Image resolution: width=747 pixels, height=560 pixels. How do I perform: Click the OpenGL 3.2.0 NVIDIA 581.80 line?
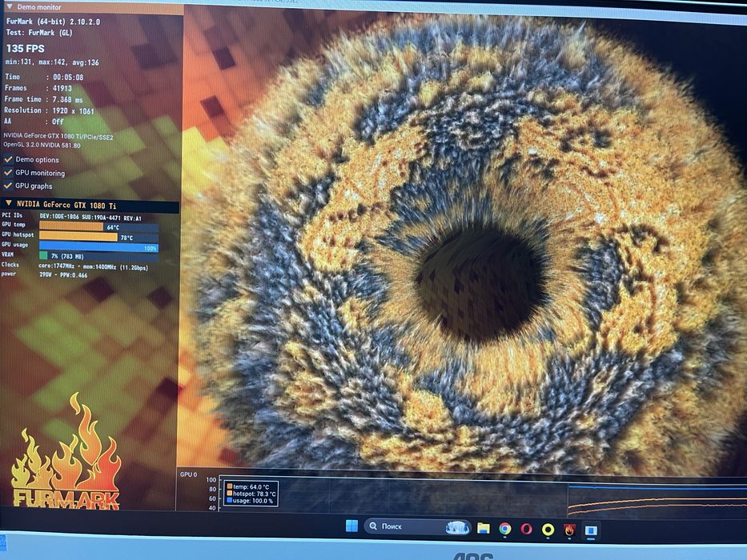[x=42, y=146]
